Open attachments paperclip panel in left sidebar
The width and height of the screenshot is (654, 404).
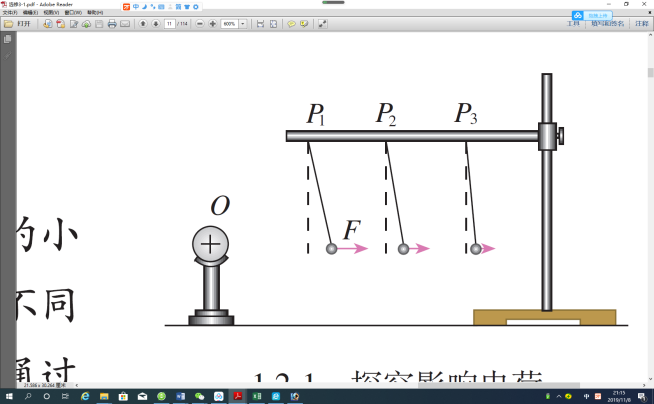[8, 55]
